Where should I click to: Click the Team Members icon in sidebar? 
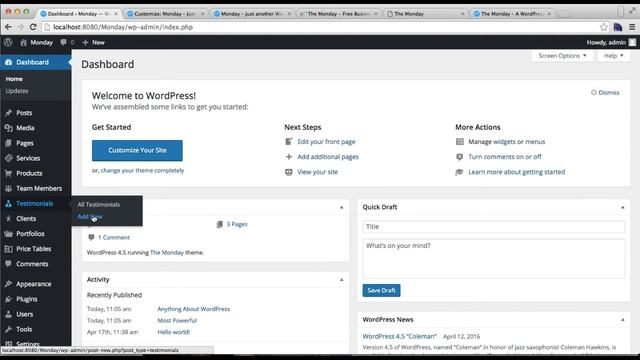9,188
